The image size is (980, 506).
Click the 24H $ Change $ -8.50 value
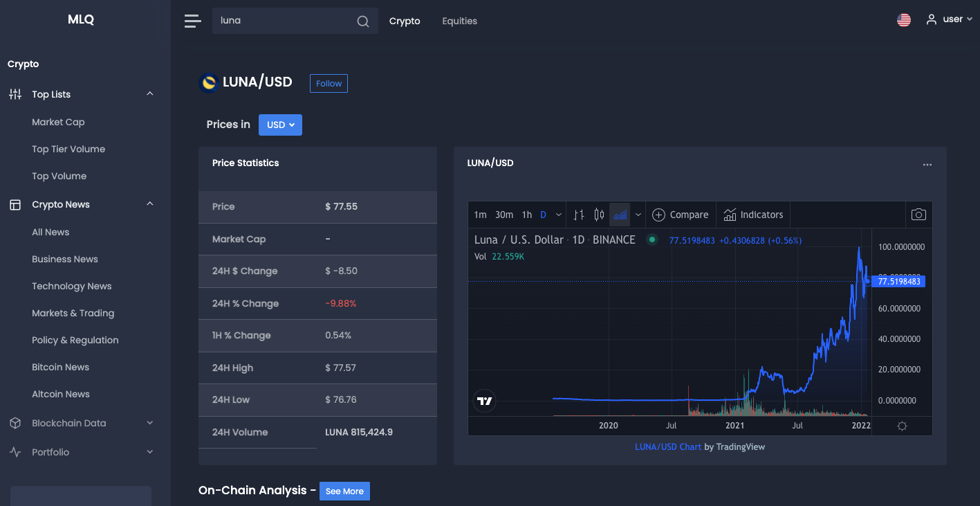pos(341,271)
